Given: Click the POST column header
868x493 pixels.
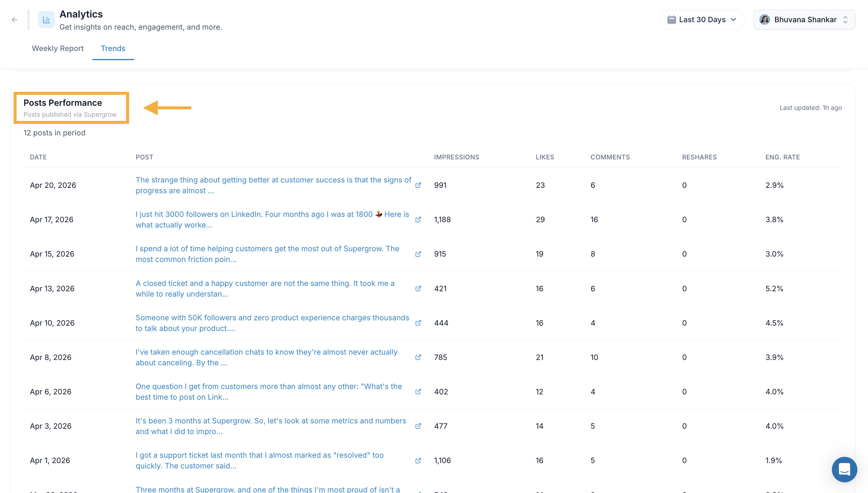Looking at the screenshot, I should [144, 157].
